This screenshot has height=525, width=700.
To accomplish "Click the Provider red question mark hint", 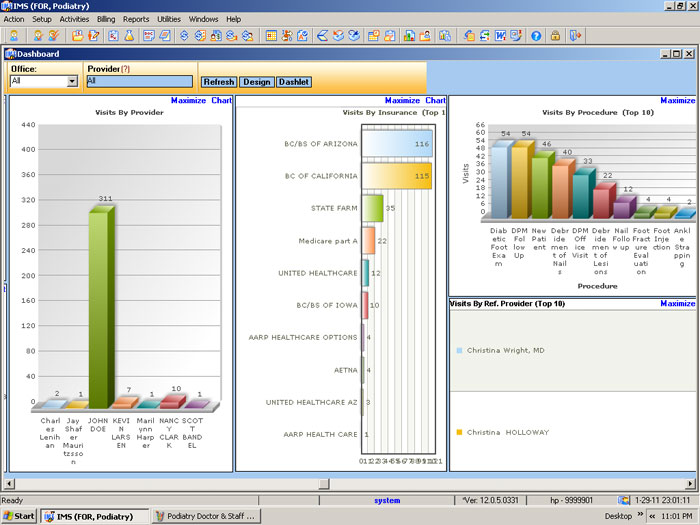I will 125,69.
